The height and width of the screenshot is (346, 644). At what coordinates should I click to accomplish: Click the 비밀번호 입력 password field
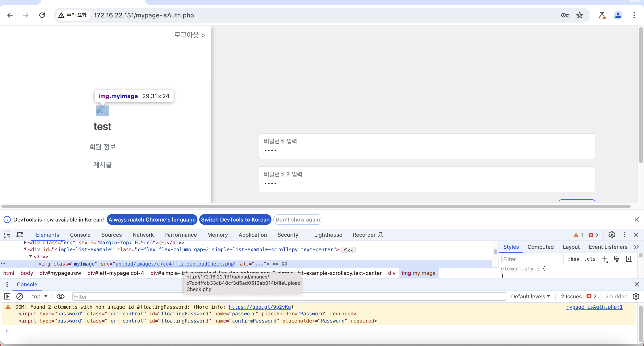426,146
